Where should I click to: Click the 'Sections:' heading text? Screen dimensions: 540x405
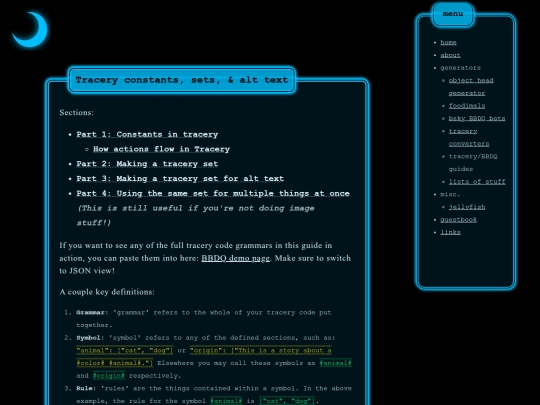click(76, 113)
